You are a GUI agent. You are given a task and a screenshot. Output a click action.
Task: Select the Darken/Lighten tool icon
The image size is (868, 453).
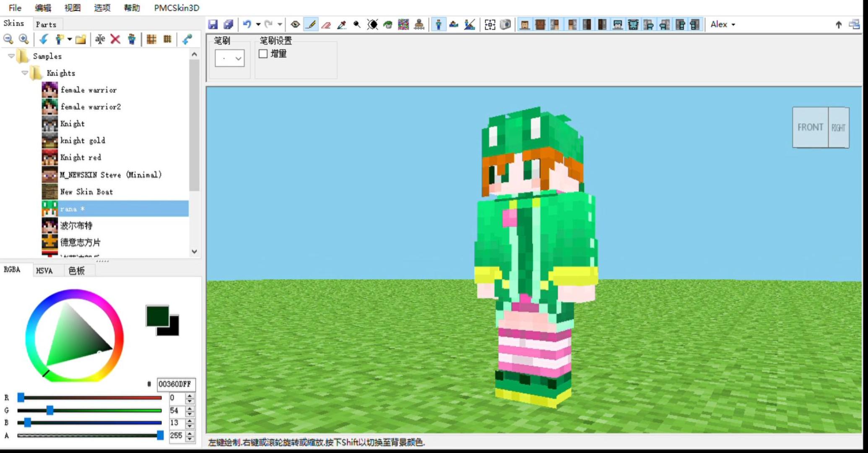[372, 25]
